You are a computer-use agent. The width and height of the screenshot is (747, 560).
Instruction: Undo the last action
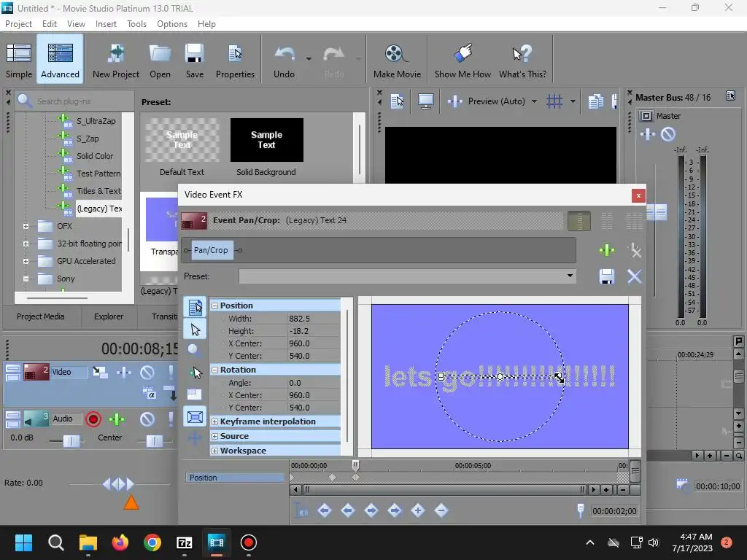[x=284, y=61]
